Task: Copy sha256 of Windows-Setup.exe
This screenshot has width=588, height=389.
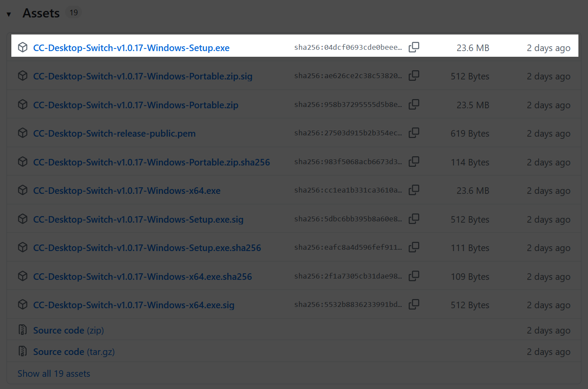Action: click(x=414, y=47)
